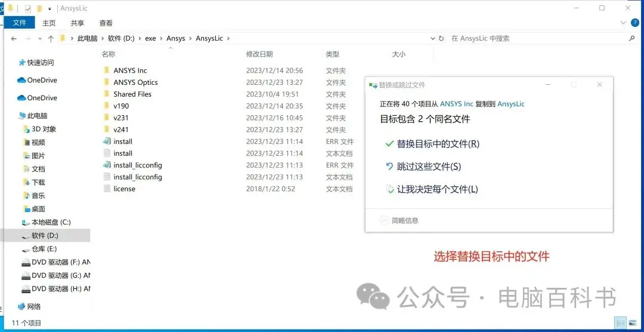
Task: Open the quick access toolbar customize dropdown
Action: [x=49, y=8]
